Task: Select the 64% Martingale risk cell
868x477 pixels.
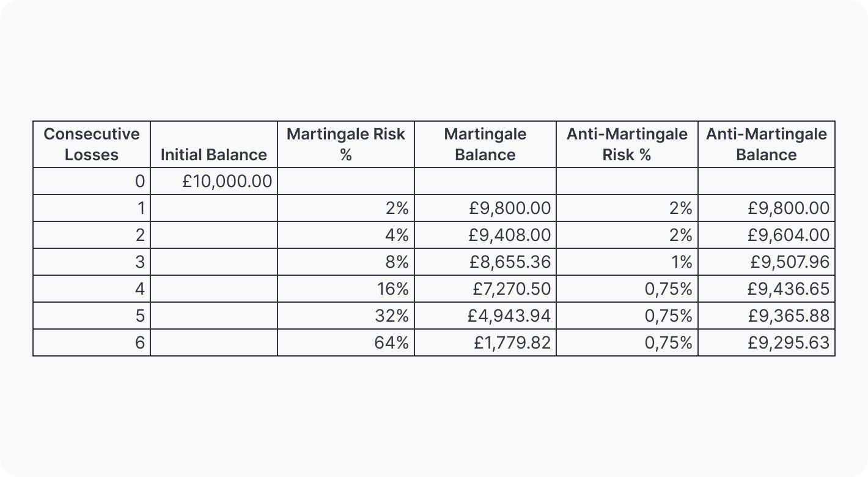Action: (391, 343)
